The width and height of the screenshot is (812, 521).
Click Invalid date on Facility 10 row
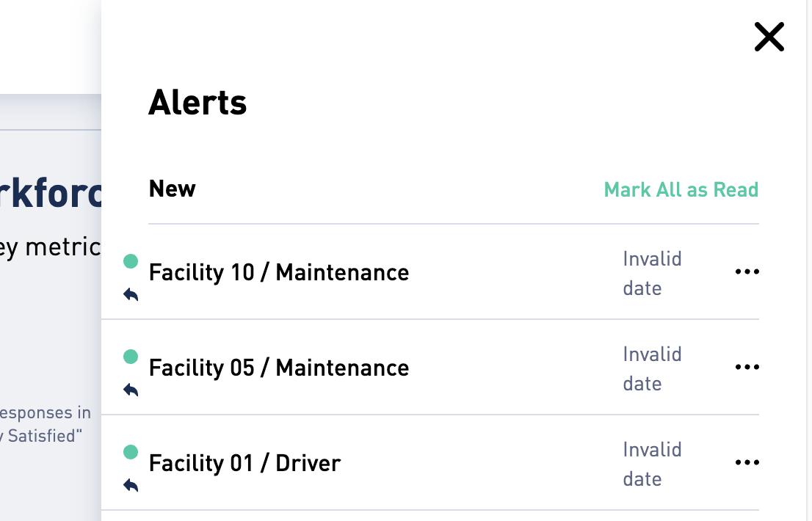click(652, 273)
